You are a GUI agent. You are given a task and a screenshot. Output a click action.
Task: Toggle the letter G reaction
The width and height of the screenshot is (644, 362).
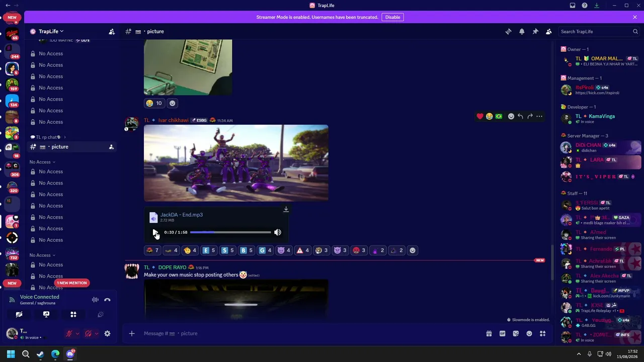(x=265, y=250)
